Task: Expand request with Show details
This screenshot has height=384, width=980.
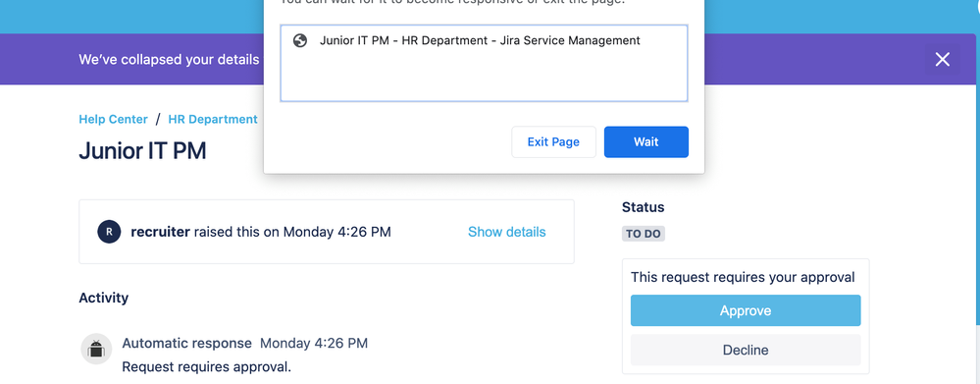Action: 507,232
